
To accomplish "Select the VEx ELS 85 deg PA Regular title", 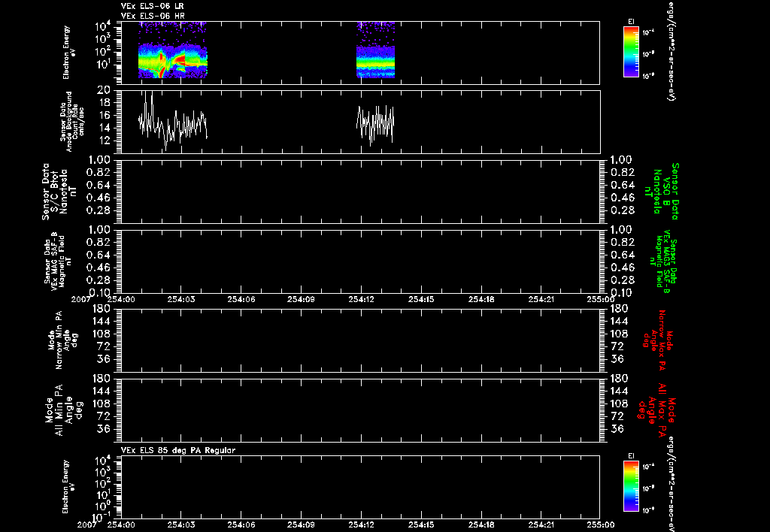I will pos(178,450).
